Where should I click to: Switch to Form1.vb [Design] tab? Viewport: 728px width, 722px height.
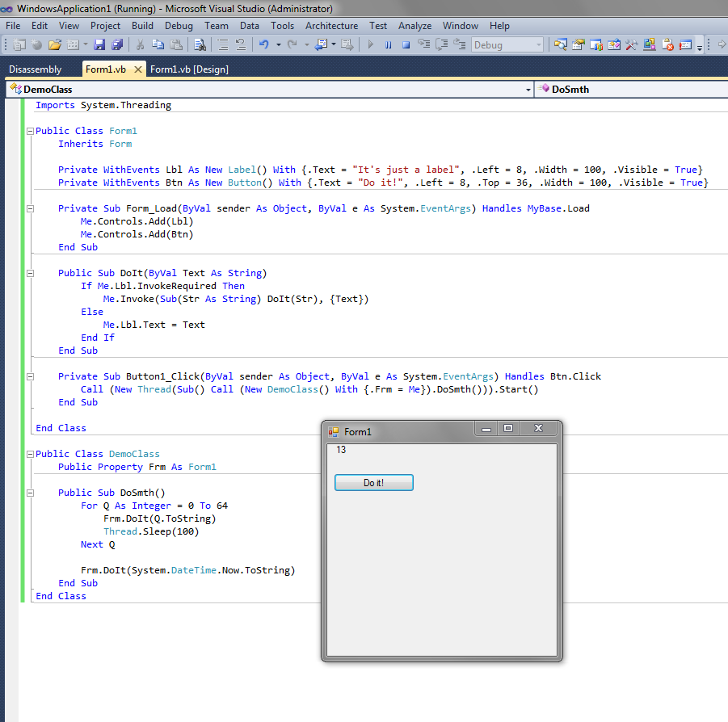(x=189, y=69)
